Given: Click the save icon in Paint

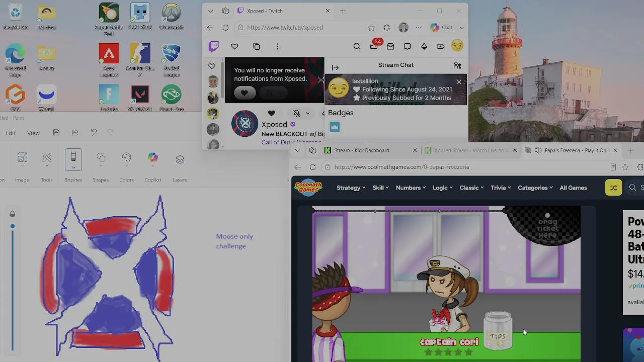Looking at the screenshot, I should (56, 133).
